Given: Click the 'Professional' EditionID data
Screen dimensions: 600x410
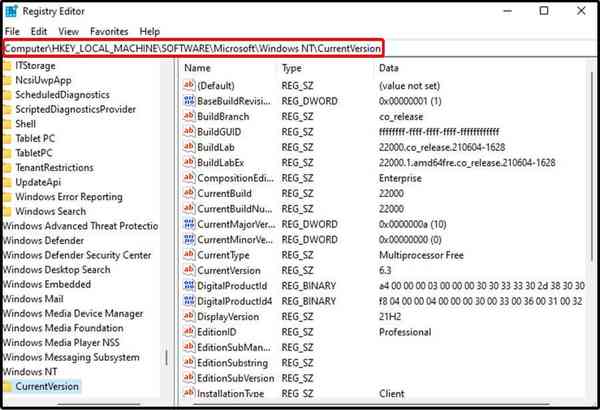Looking at the screenshot, I should point(405,332).
